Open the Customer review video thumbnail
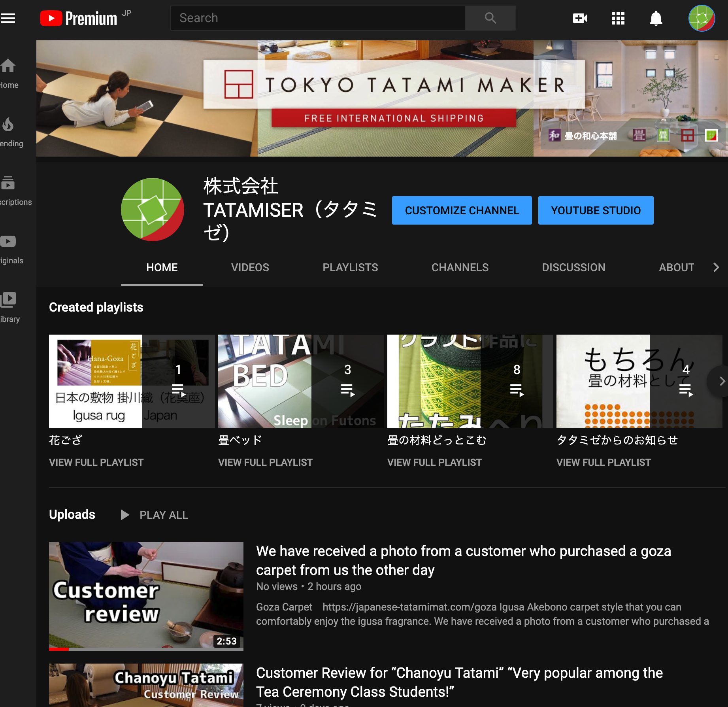The image size is (728, 707). (x=146, y=596)
